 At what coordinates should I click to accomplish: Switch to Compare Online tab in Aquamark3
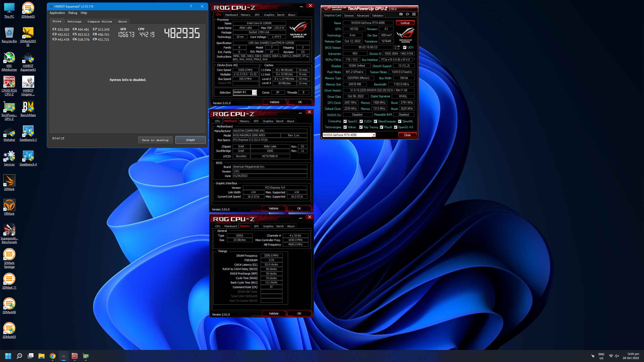pos(100,22)
